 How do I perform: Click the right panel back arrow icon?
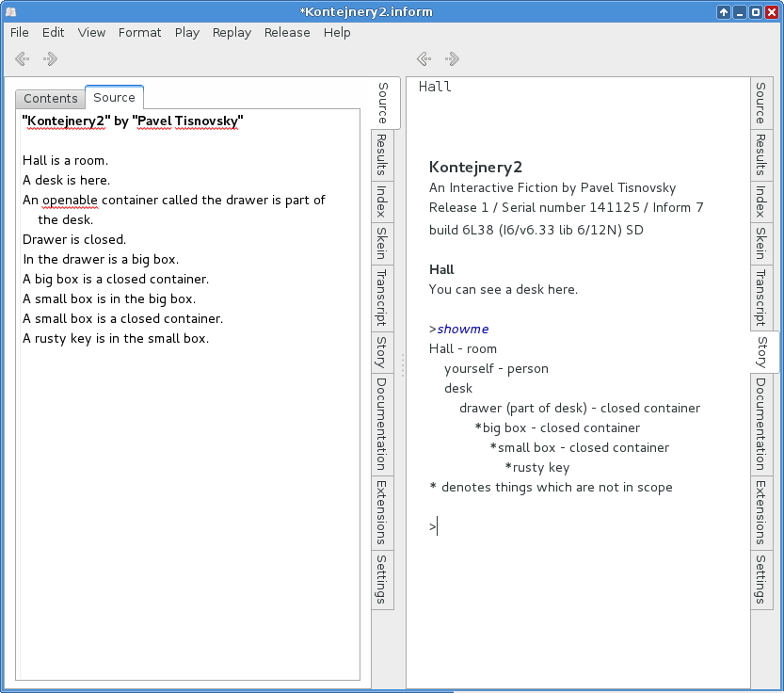(424, 59)
